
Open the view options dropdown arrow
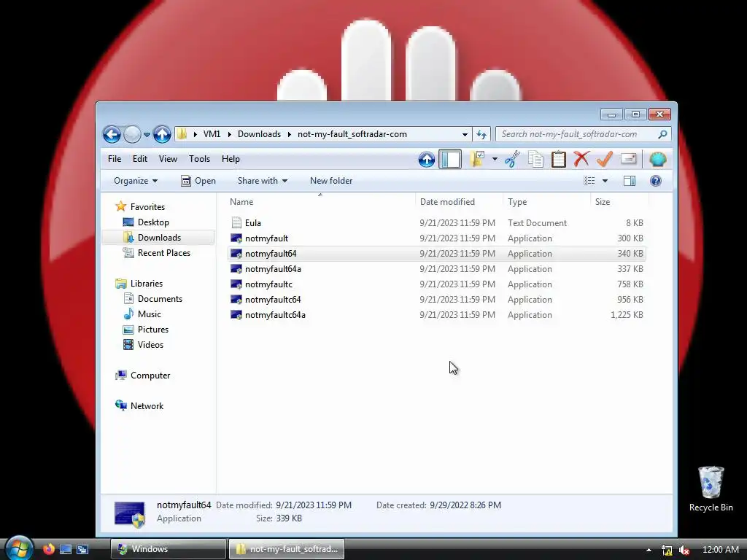[605, 181]
